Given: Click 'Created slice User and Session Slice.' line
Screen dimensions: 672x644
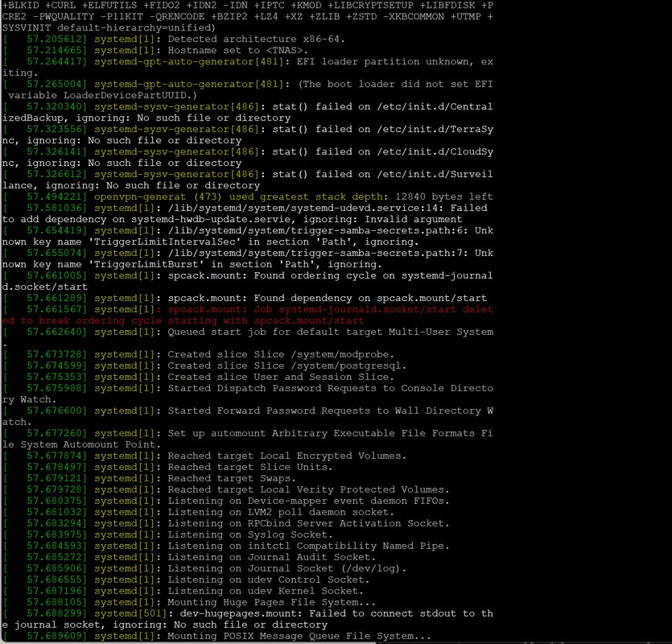Looking at the screenshot, I should point(281,377).
